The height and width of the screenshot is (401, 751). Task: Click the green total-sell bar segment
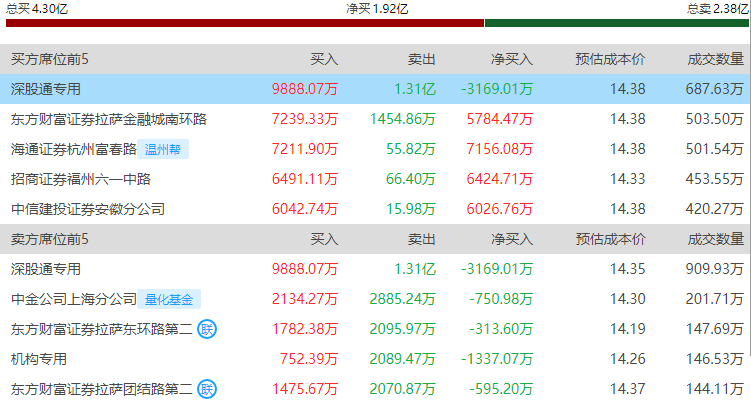pos(616,23)
